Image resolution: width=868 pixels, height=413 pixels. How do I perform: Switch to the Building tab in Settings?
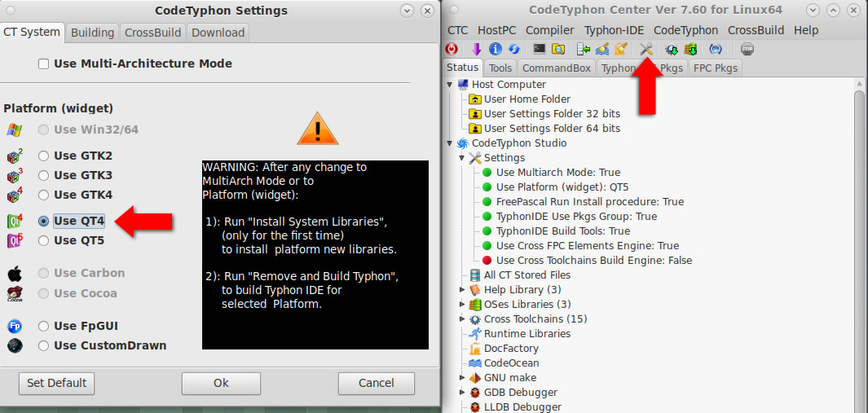click(92, 33)
